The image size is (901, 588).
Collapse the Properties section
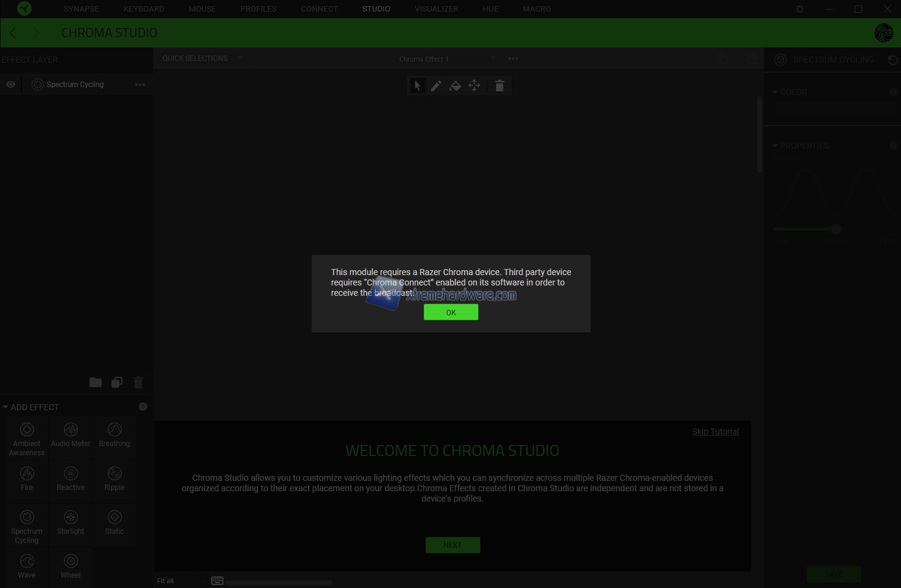click(775, 145)
